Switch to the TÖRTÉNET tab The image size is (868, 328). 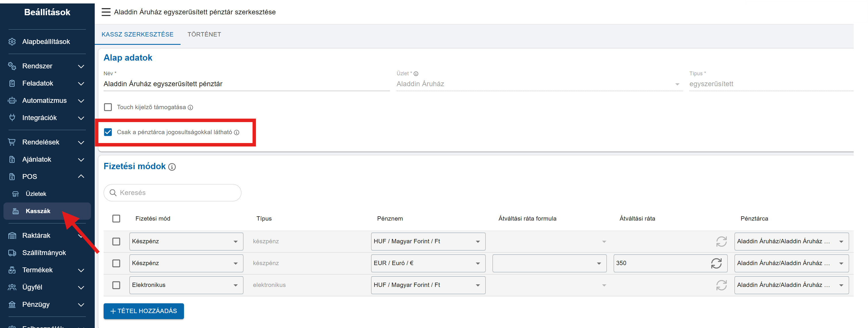204,34
